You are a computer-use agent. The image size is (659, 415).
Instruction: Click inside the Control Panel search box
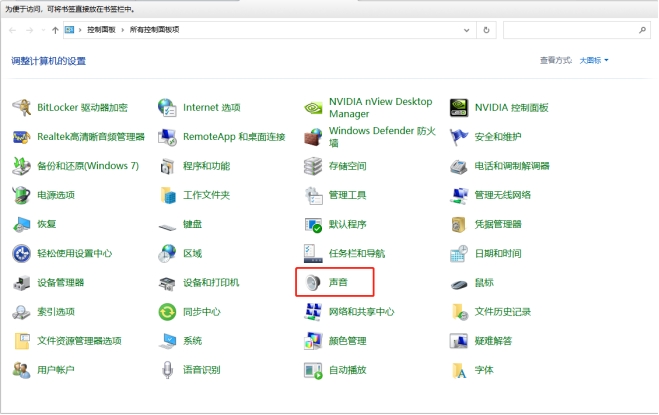click(570, 30)
